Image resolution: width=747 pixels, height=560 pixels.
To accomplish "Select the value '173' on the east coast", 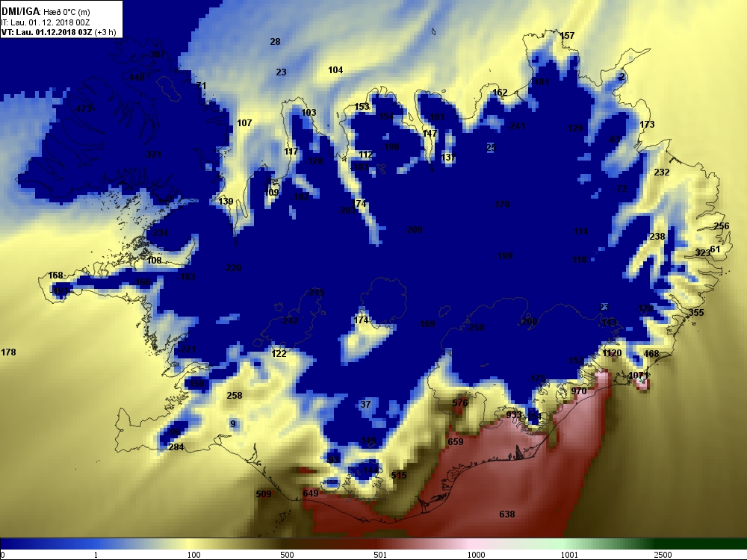I will [647, 124].
